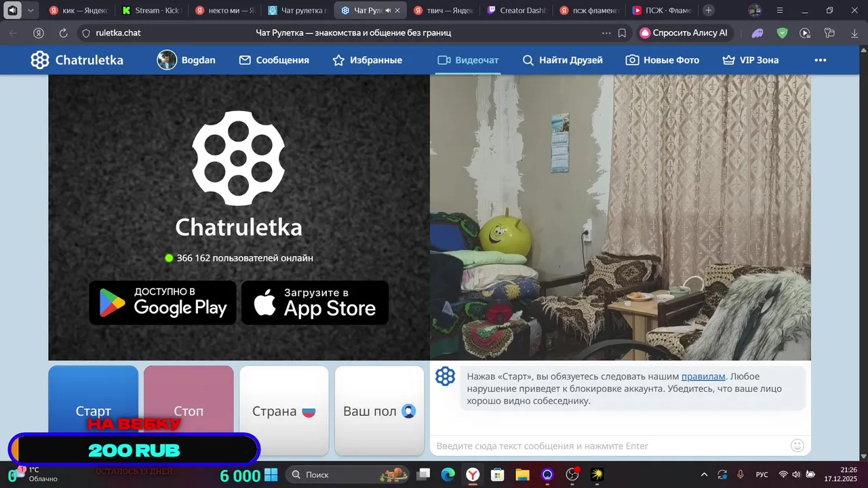Mute audio on the Чат Рулетка tab
The width and height of the screenshot is (868, 488).
(388, 10)
